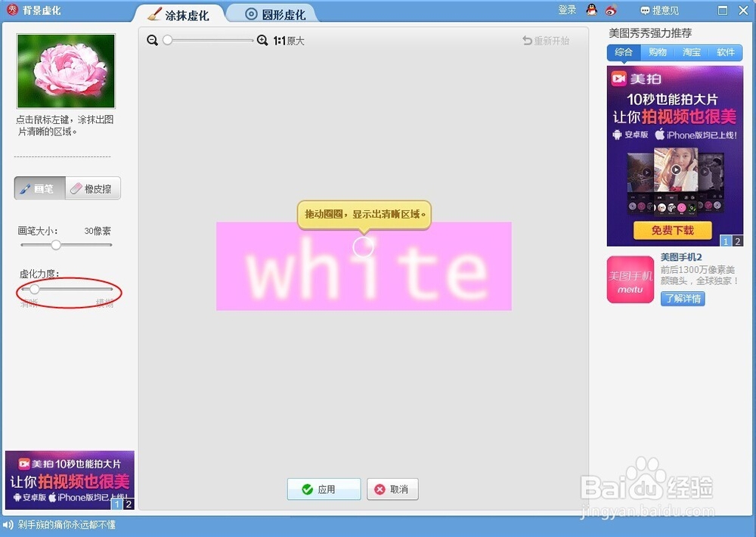The height and width of the screenshot is (537, 756).
Task: Click the zoom in magnifier icon
Action: 262,41
